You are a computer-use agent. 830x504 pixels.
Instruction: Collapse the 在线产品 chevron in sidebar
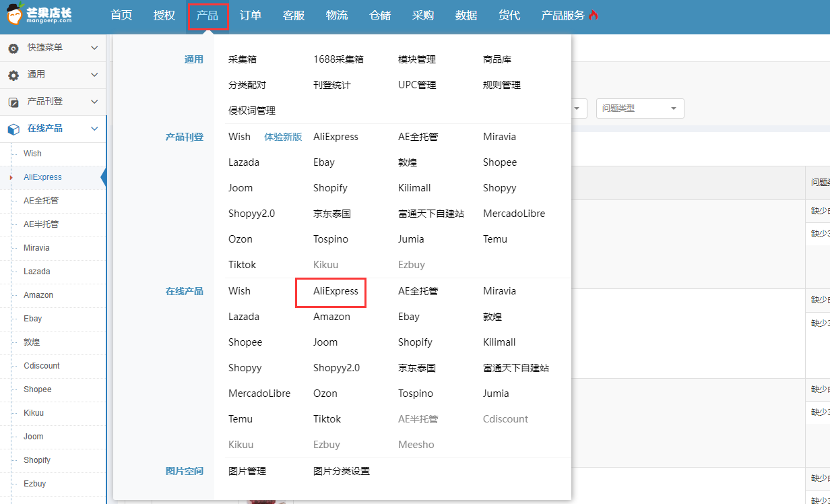click(94, 128)
